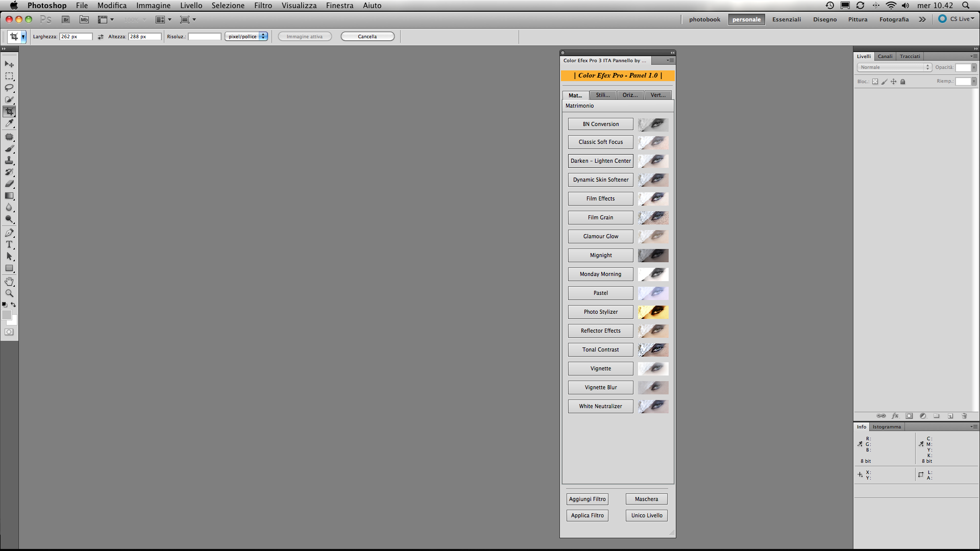Select the Dodge tool
Screen dimensions: 980x551
point(9,219)
